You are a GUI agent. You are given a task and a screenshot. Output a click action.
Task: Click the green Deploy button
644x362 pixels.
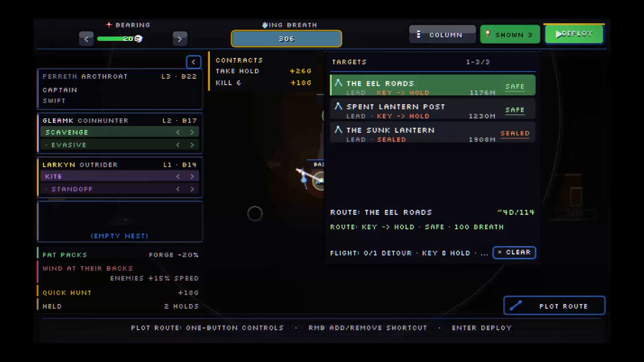coord(574,34)
